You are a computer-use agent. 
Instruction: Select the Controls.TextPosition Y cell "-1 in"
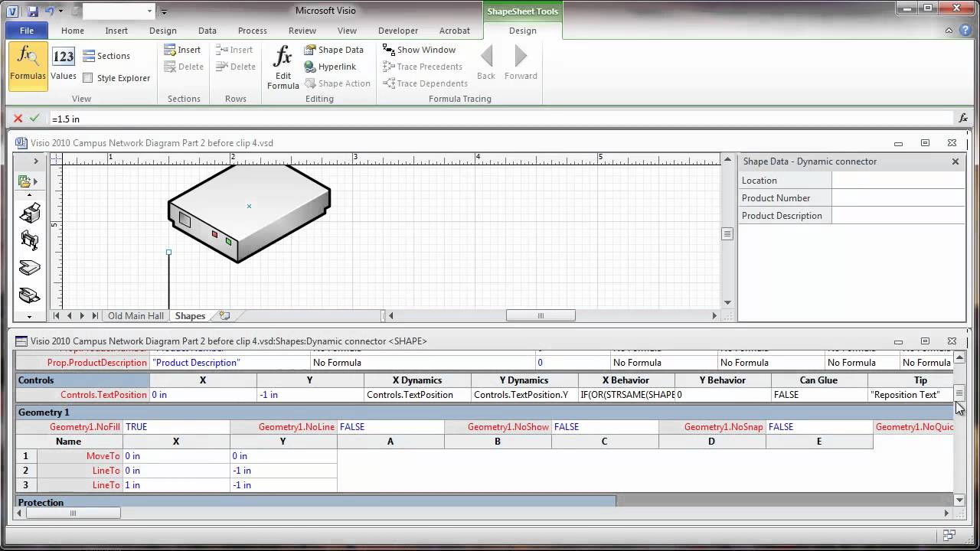coord(310,395)
